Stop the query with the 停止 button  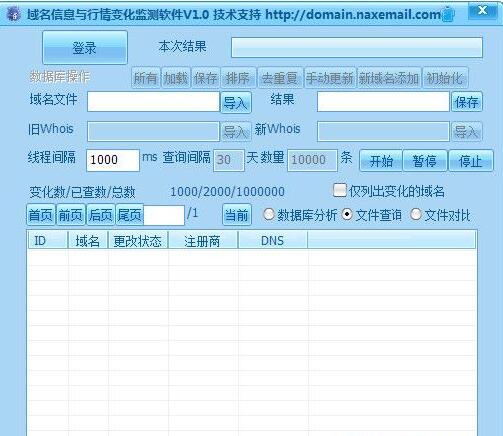click(x=470, y=161)
